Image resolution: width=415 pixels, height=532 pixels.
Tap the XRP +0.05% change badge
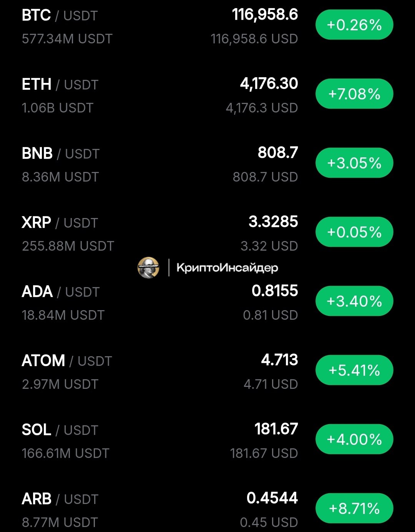click(354, 232)
